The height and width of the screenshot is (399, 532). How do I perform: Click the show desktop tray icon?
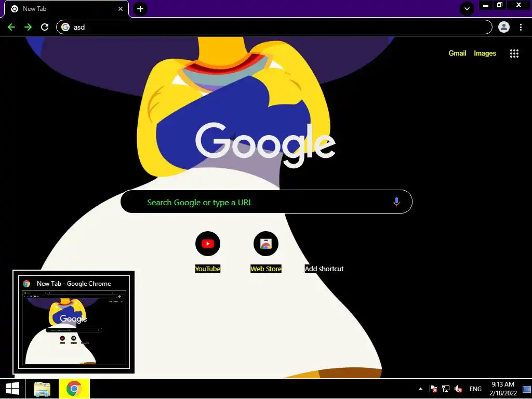click(527, 389)
